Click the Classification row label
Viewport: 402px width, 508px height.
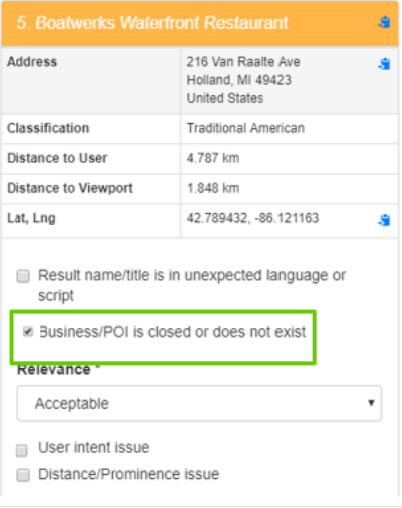tap(48, 128)
